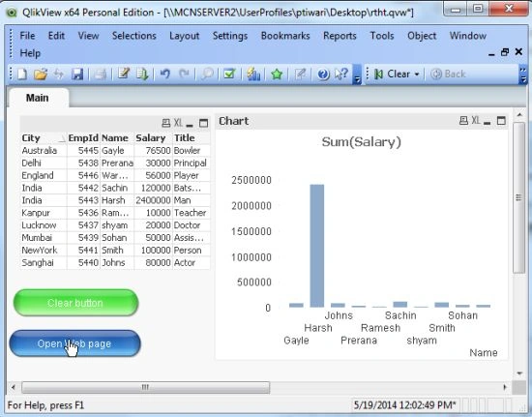Click the New document toolbar icon

(22, 74)
